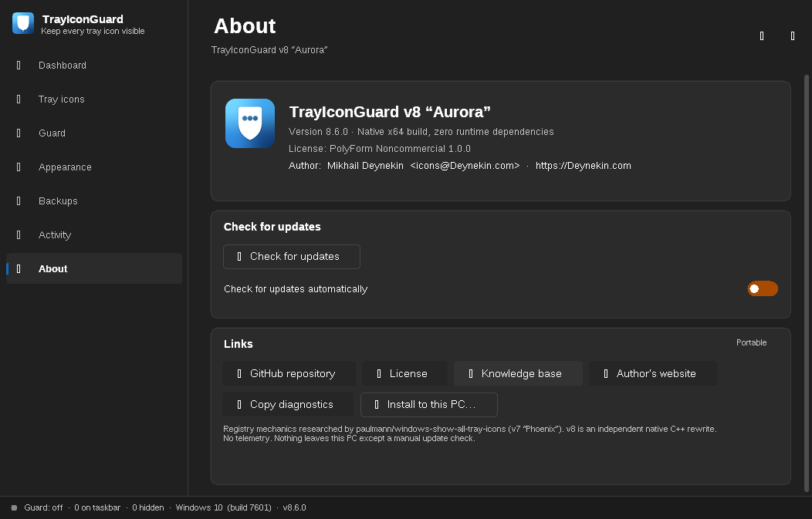Click "Windows 10 (build 7601)" status text
The width and height of the screenshot is (812, 519).
(224, 507)
